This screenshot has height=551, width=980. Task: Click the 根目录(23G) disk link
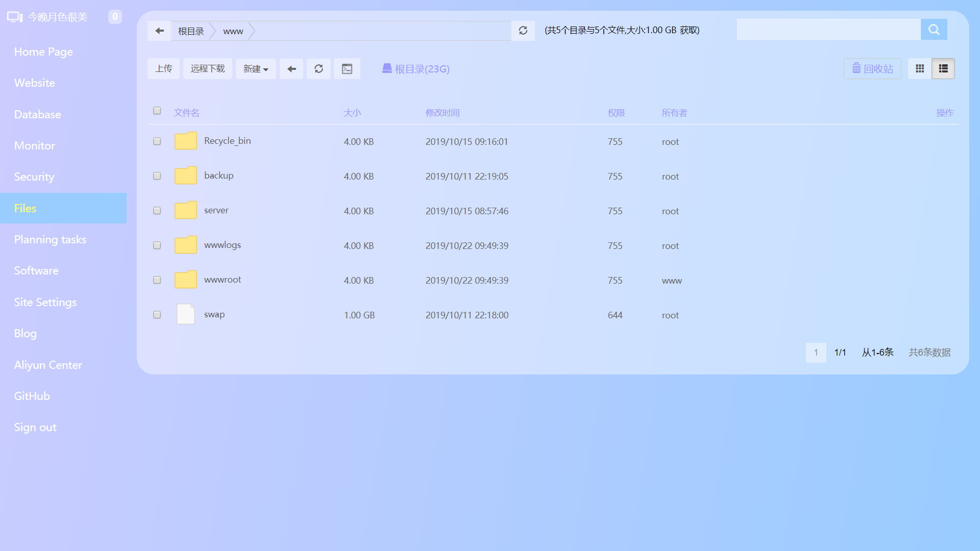416,69
